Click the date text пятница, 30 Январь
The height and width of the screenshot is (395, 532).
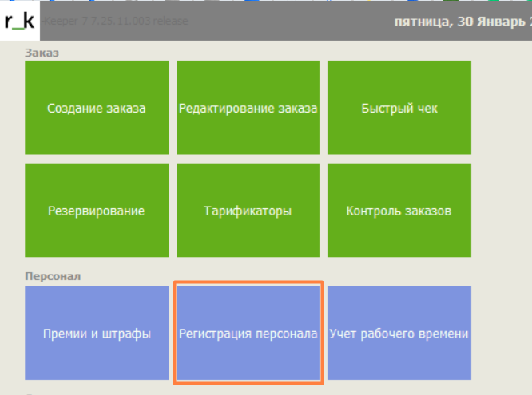coord(461,22)
